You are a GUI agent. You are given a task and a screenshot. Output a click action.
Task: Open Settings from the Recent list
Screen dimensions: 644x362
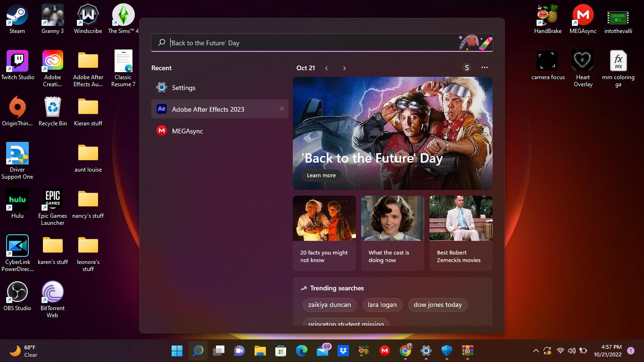click(183, 88)
